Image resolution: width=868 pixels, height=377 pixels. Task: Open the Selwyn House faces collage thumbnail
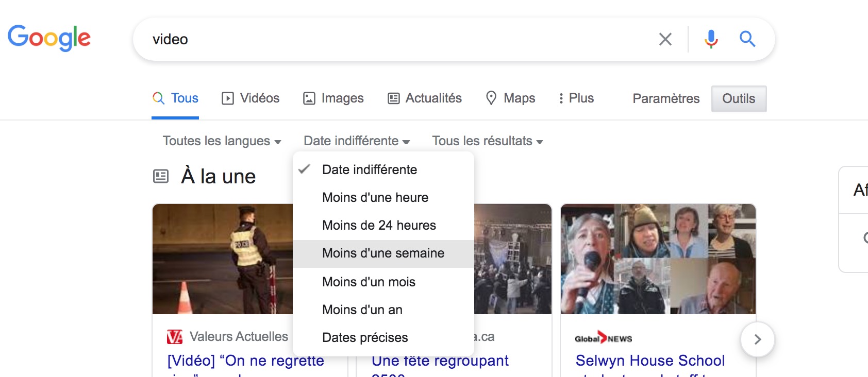click(x=658, y=259)
